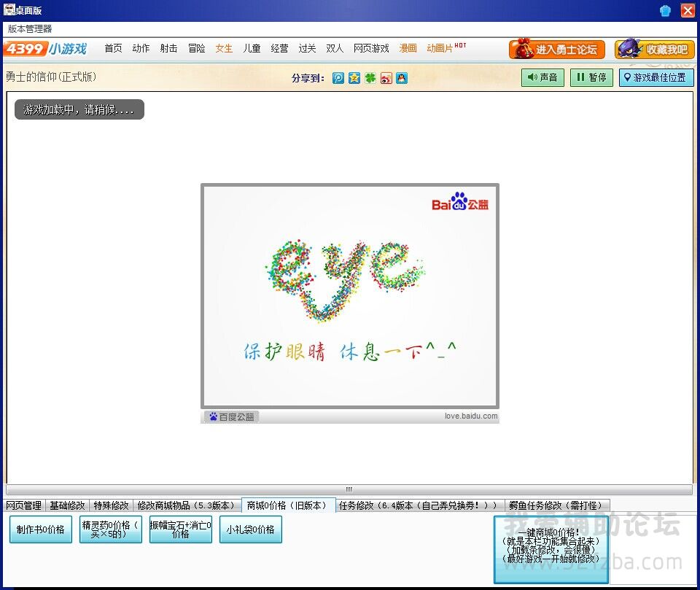Click the green clover share icon

point(370,78)
